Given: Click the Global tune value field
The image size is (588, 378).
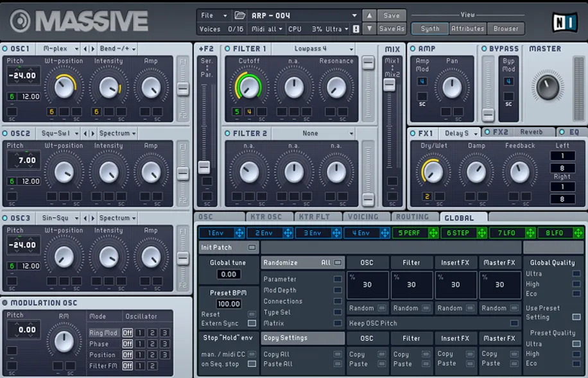Looking at the screenshot, I should [x=229, y=274].
